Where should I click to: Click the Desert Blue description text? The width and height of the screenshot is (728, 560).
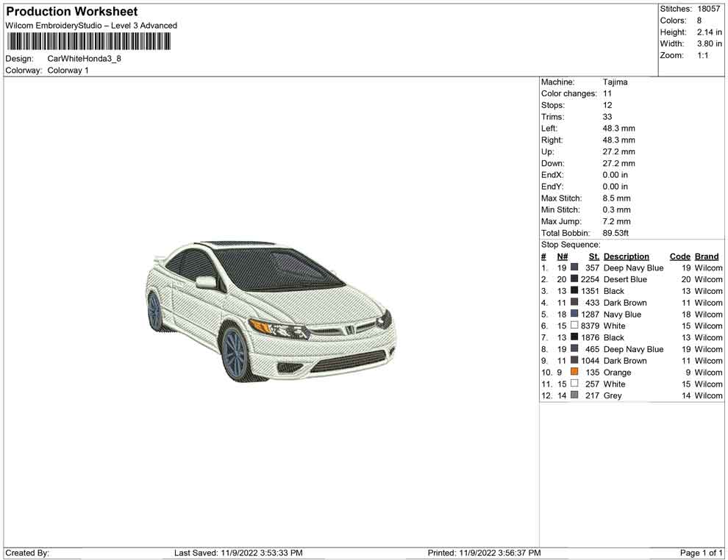625,279
